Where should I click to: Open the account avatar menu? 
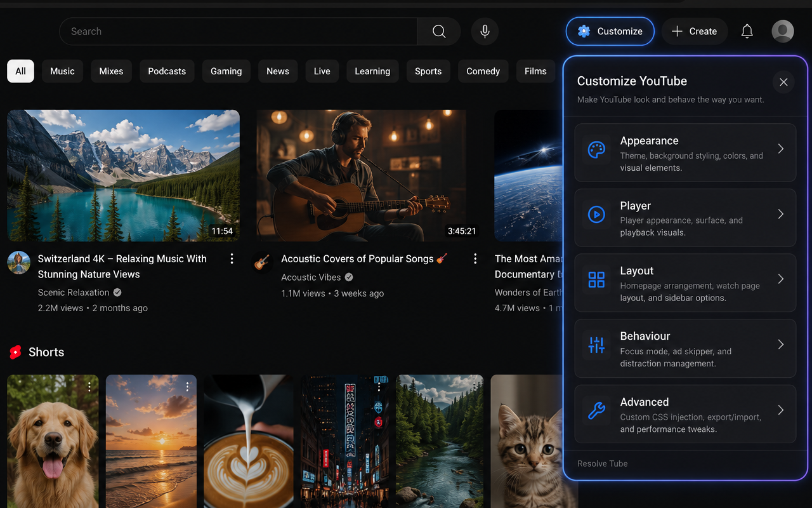[x=783, y=31]
